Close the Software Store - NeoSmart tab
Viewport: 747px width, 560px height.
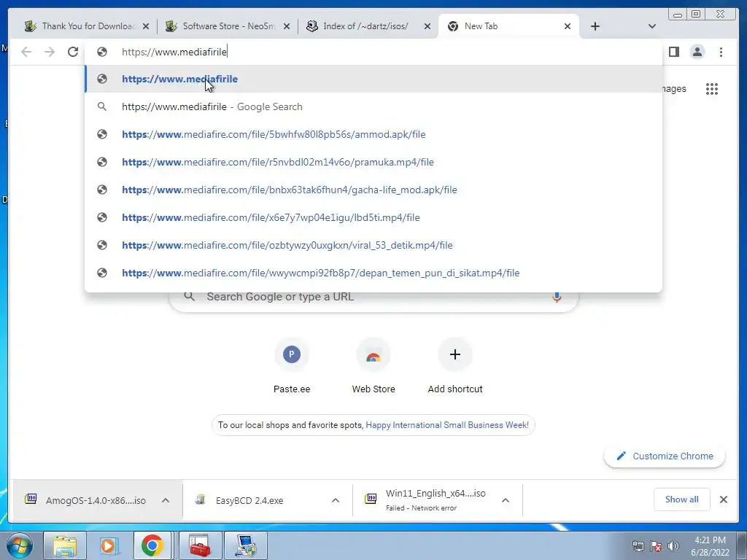click(287, 26)
